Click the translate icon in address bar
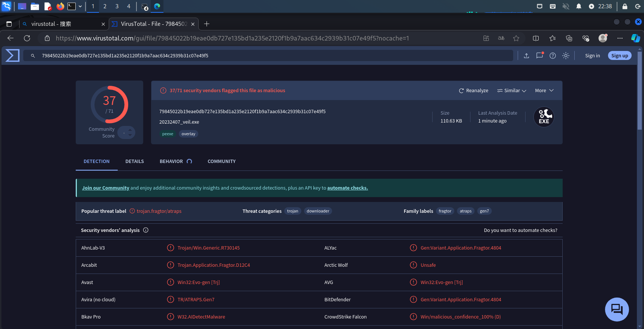Screen dimensions: 644x329 pyautogui.click(x=501, y=38)
